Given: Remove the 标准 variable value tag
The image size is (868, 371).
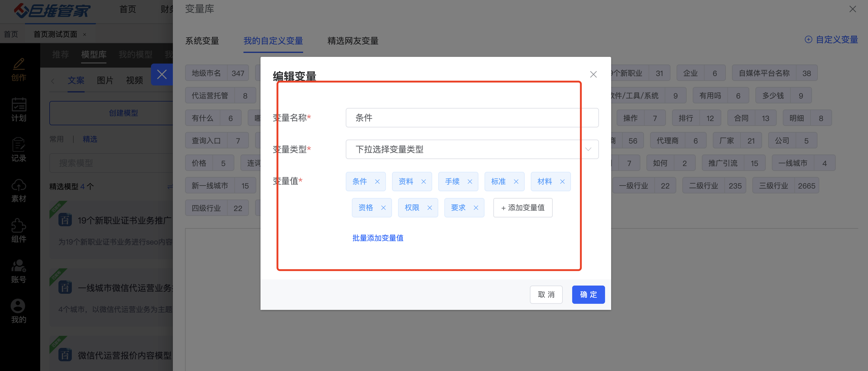Looking at the screenshot, I should click(x=516, y=182).
